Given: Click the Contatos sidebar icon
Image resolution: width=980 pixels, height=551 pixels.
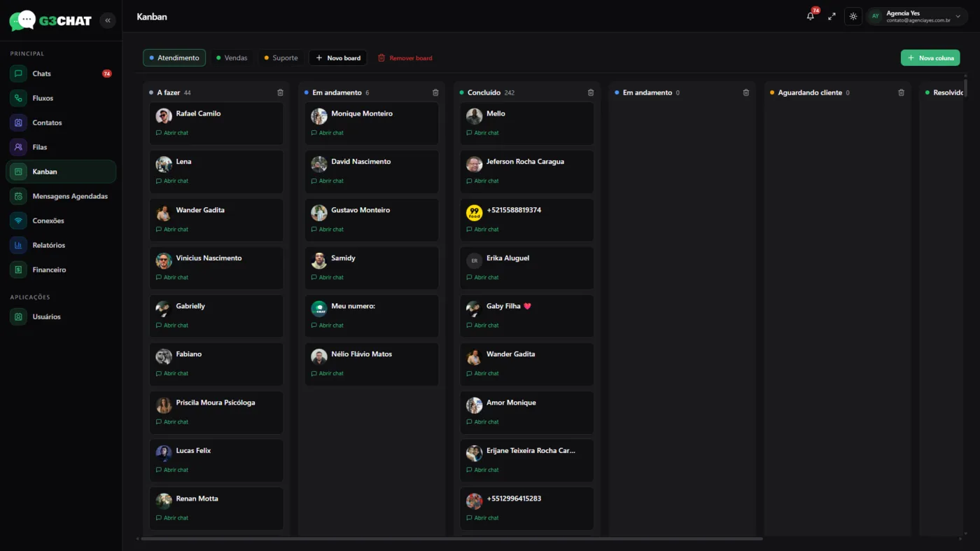Looking at the screenshot, I should [x=18, y=123].
